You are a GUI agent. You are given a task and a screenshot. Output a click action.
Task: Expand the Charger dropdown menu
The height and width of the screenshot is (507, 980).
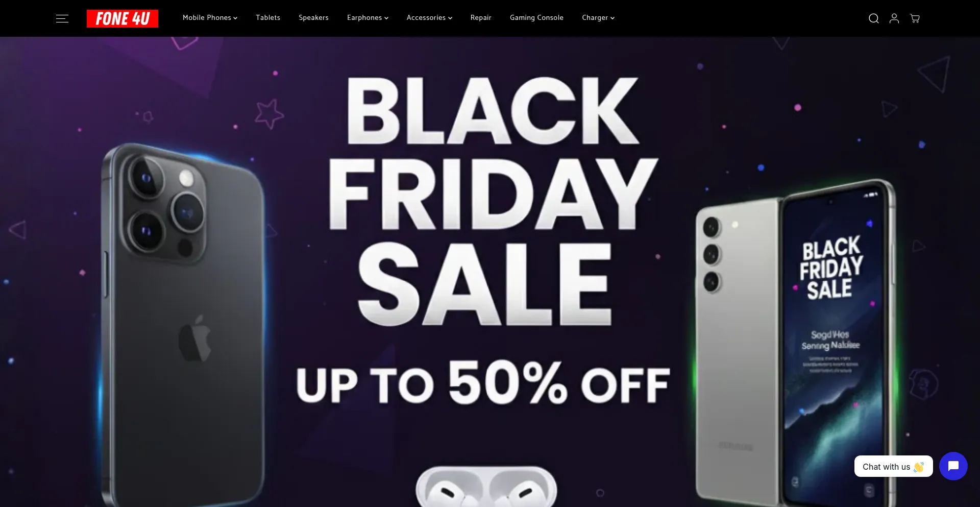click(598, 18)
